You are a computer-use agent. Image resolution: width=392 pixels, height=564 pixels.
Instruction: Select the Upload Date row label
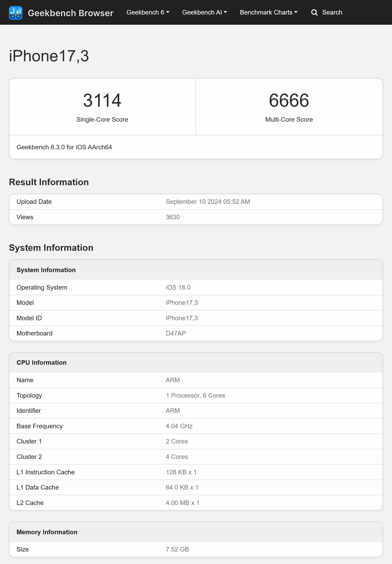(x=34, y=202)
